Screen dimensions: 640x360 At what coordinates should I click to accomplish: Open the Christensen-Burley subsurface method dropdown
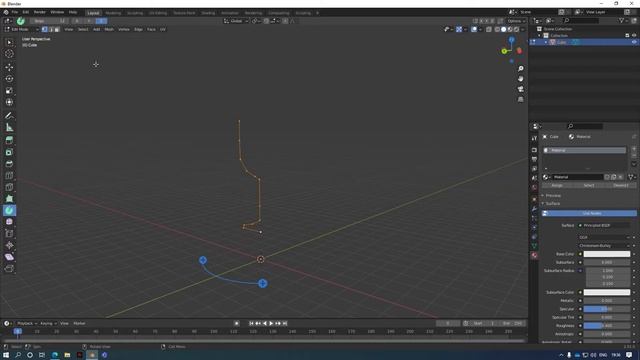pyautogui.click(x=604, y=246)
